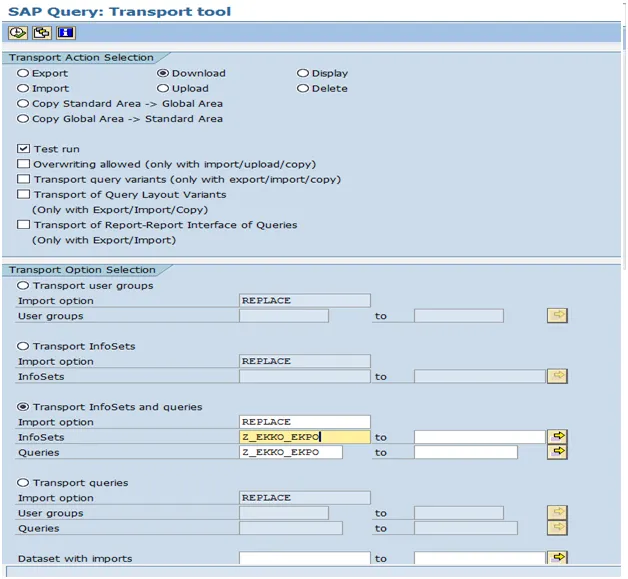The image size is (628, 579).
Task: Click Queries to-field under Transport queries
Action: [x=466, y=528]
